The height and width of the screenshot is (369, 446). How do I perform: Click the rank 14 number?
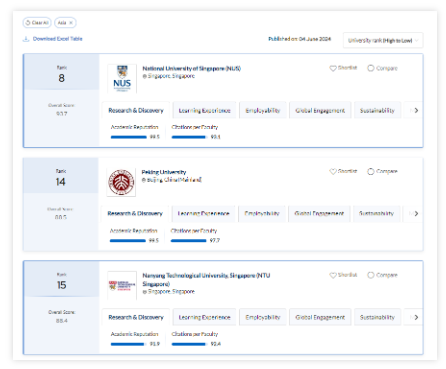tap(61, 182)
